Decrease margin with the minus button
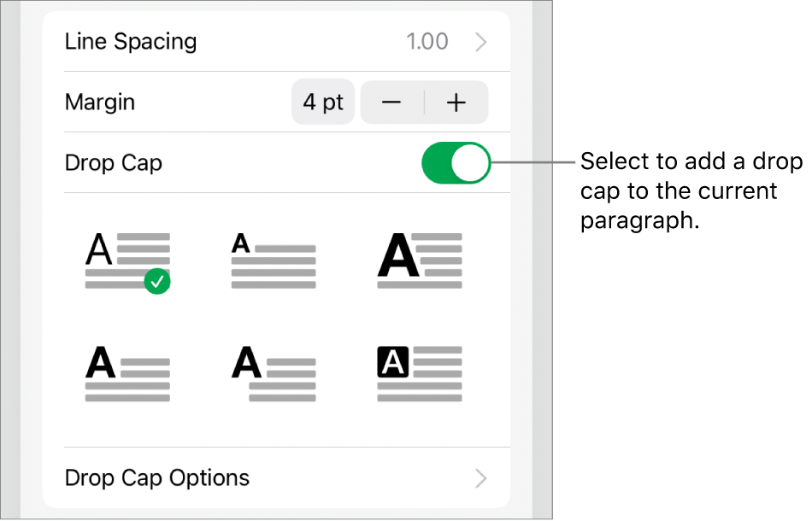Viewport: 812px width, 521px height. (x=391, y=102)
